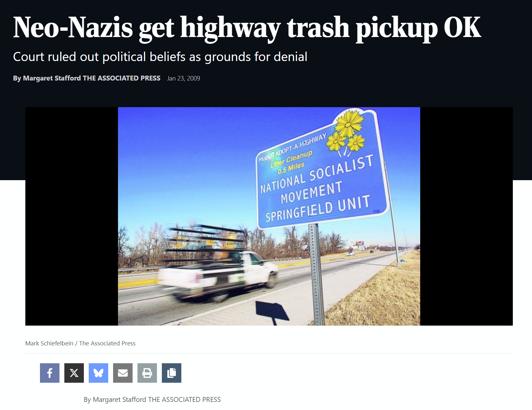Click the subheadline about court ruling
This screenshot has width=532, height=410.
tap(160, 57)
